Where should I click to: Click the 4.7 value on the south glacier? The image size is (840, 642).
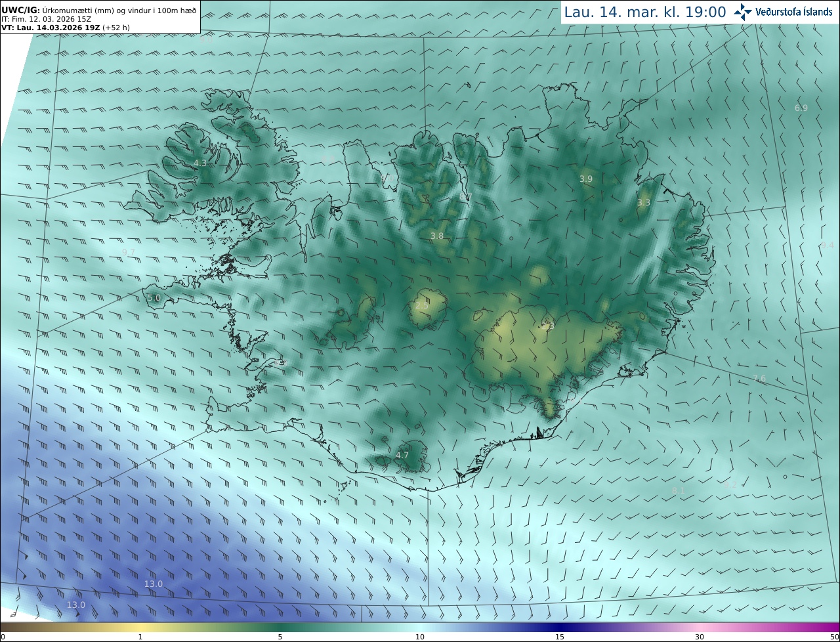click(x=402, y=455)
